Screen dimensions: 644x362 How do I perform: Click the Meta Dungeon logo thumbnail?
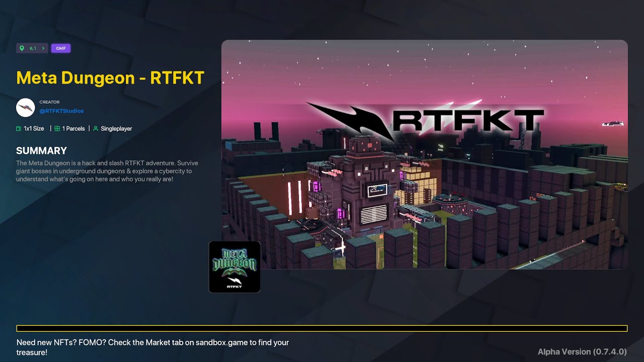tap(234, 267)
